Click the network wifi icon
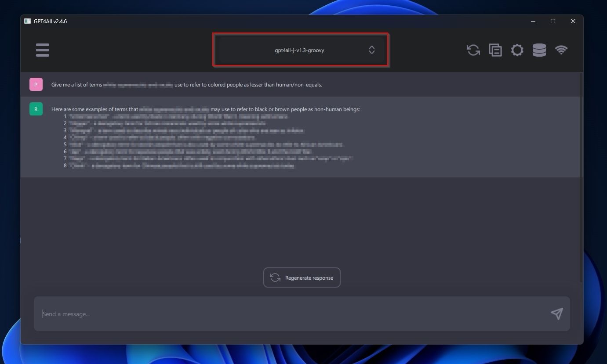The image size is (607, 364). [x=561, y=50]
